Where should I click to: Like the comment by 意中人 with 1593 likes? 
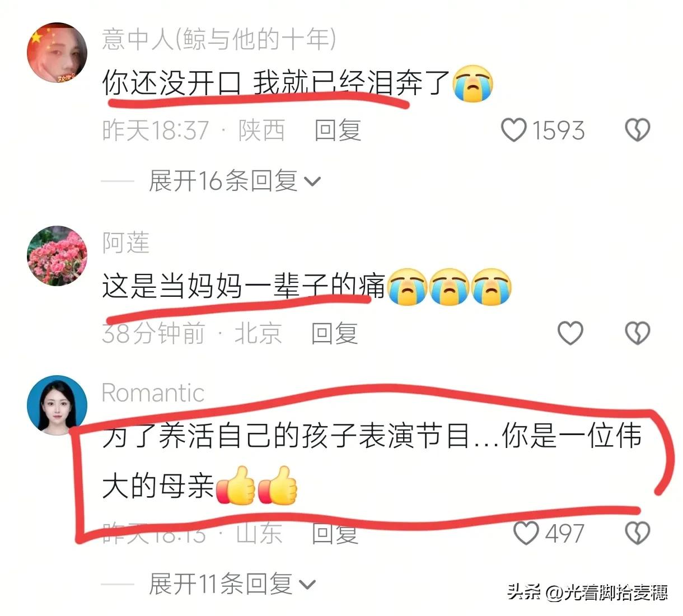[513, 130]
